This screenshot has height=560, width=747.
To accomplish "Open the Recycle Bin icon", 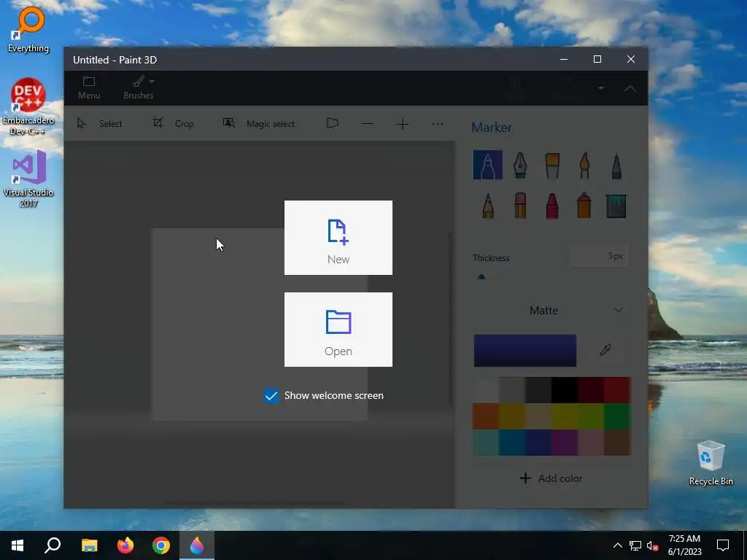I will point(711,463).
